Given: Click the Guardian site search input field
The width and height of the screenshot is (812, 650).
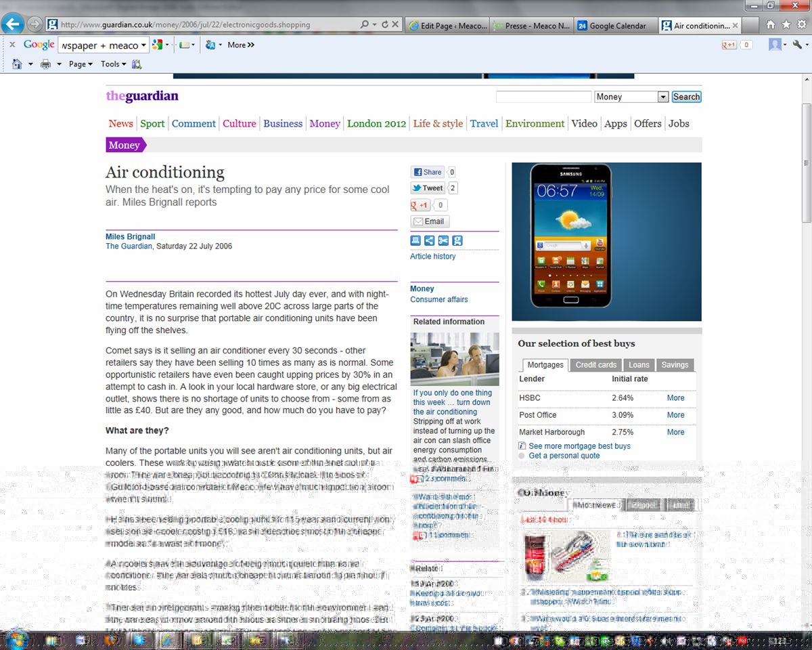Looking at the screenshot, I should click(x=543, y=97).
